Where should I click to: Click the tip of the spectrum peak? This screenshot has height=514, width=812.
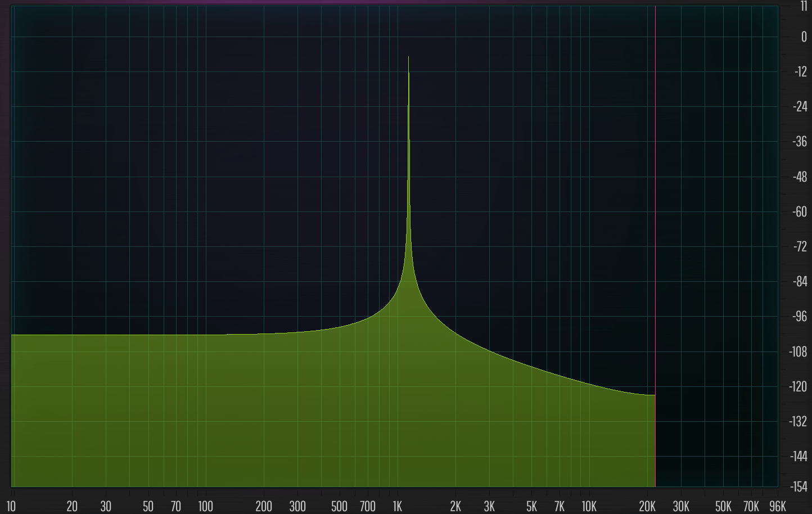coord(408,57)
